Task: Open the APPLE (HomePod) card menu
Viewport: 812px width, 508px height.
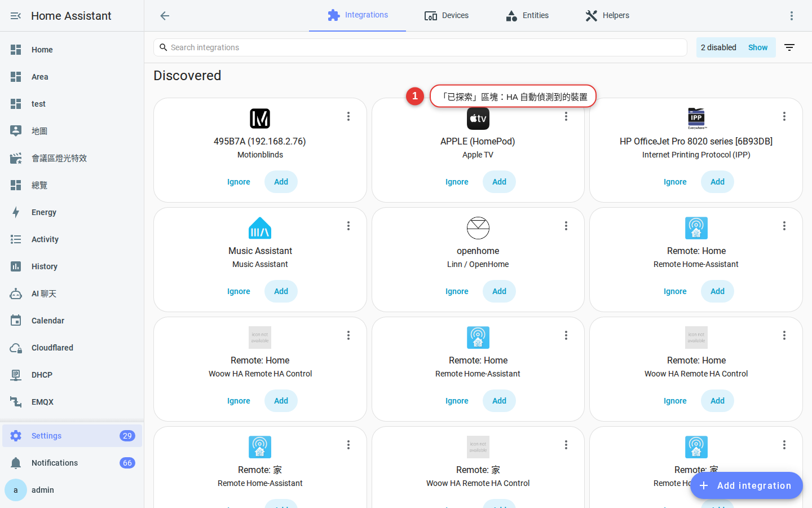Action: click(x=566, y=116)
